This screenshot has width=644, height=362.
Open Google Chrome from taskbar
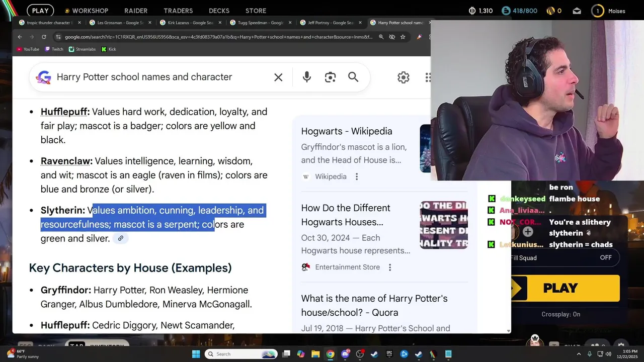click(330, 354)
